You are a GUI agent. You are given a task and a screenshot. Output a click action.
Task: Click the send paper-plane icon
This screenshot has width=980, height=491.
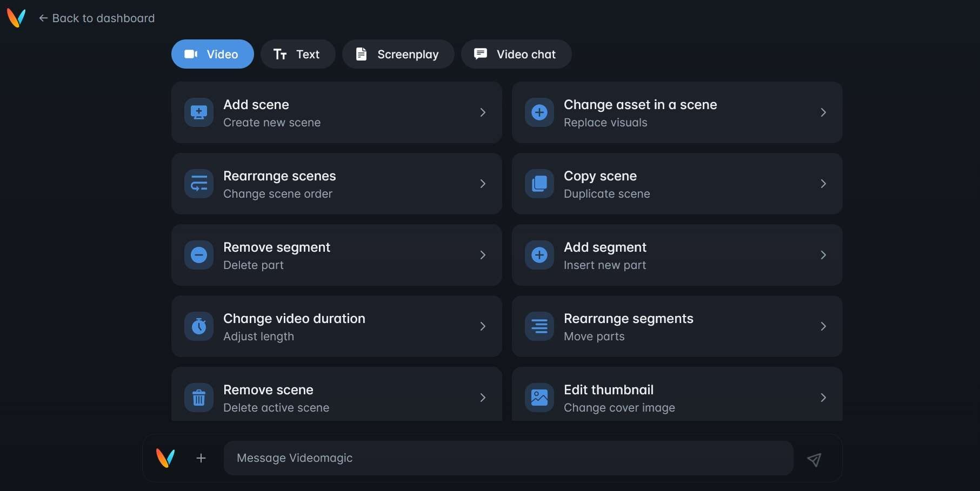tap(814, 459)
